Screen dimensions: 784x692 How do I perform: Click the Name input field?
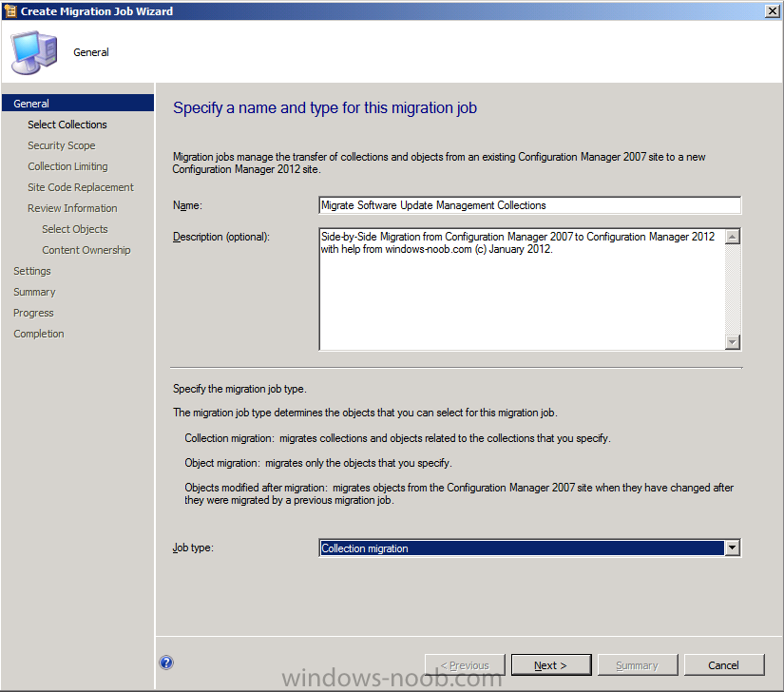point(529,205)
